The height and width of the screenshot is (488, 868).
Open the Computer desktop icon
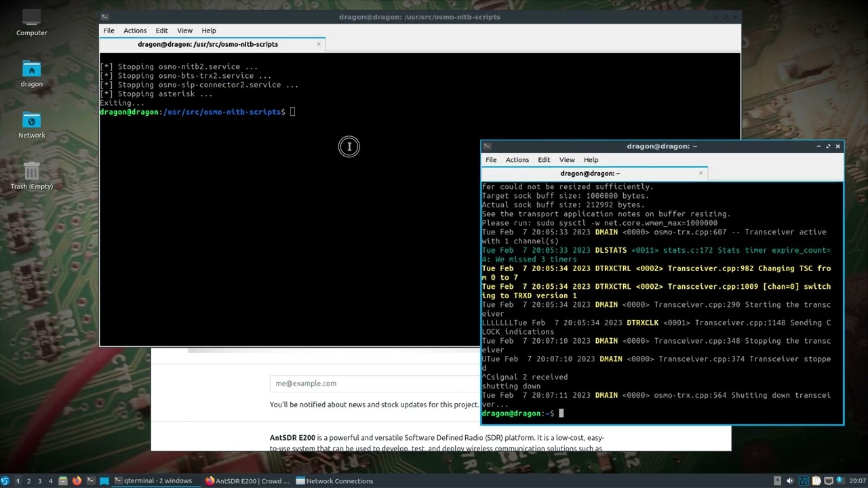[x=31, y=18]
